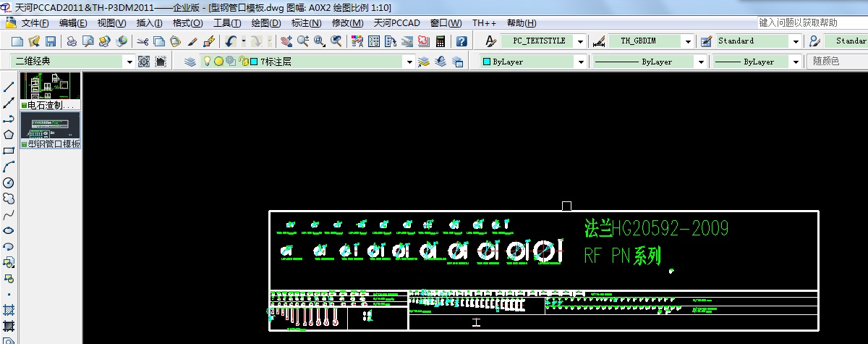Image resolution: width=868 pixels, height=344 pixels.
Task: Open the 标注(N) menu
Action: (x=306, y=22)
